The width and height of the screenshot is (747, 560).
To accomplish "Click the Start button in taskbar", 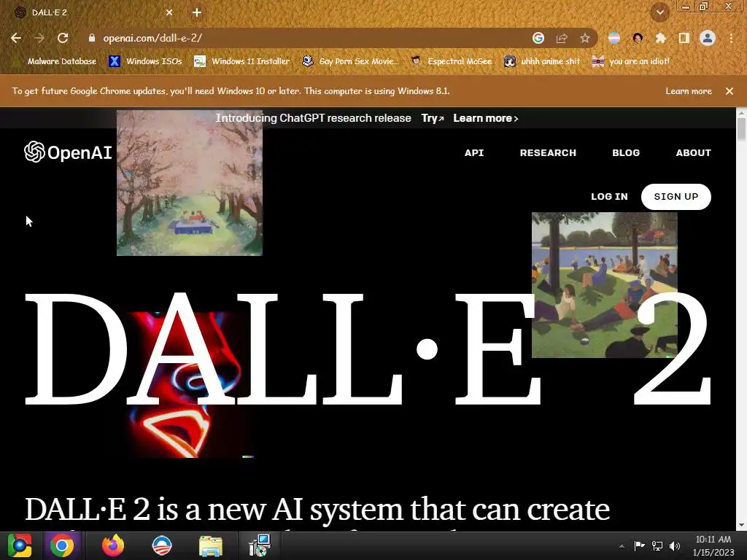I will (20, 545).
